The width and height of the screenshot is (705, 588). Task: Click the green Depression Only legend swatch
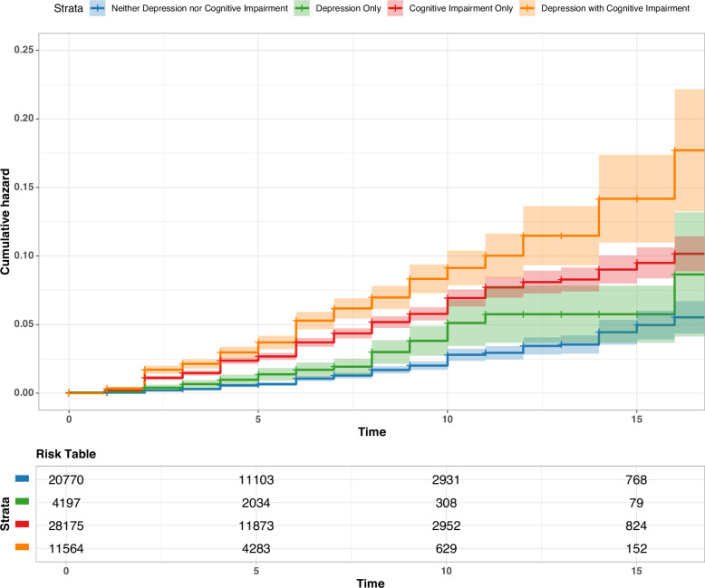[302, 8]
